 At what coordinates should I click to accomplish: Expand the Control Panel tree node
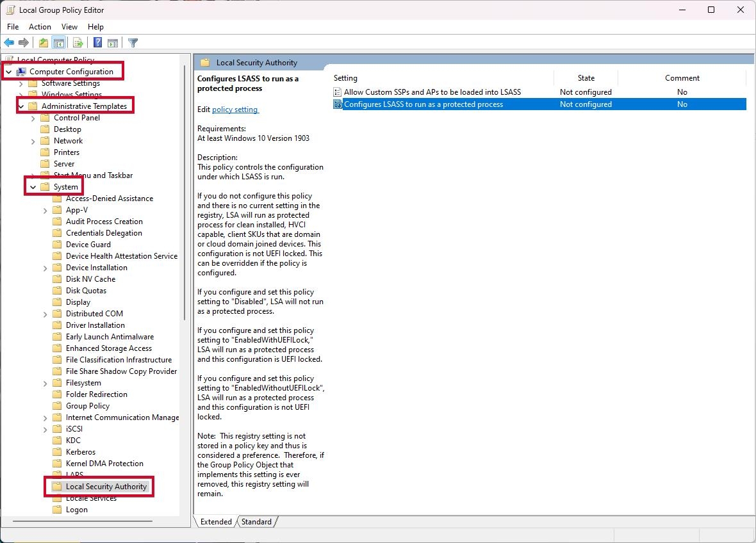pyautogui.click(x=33, y=117)
